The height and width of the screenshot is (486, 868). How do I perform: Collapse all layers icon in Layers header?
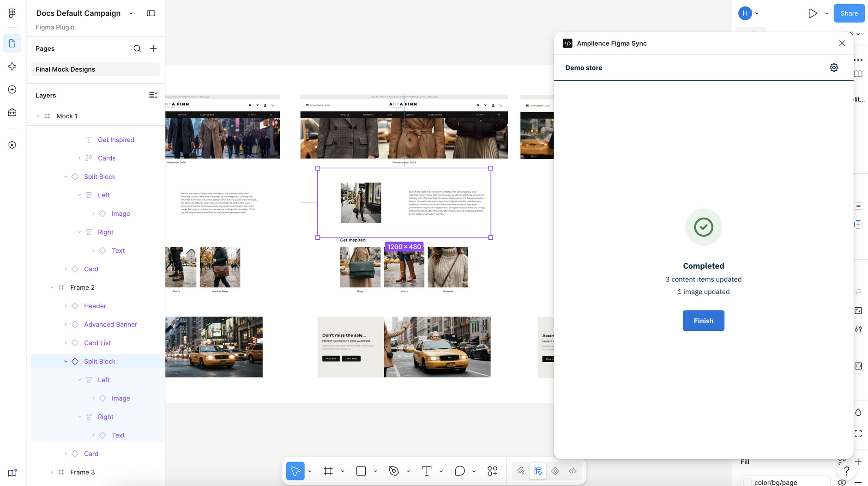pyautogui.click(x=153, y=95)
